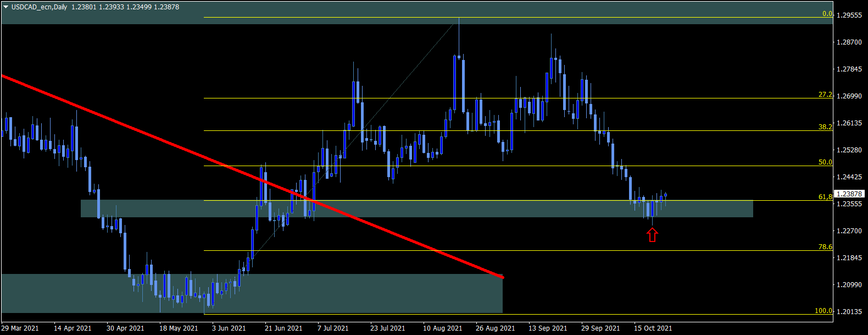868x335 pixels.
Task: Click the 1.20135 price axis label
Action: (850, 312)
